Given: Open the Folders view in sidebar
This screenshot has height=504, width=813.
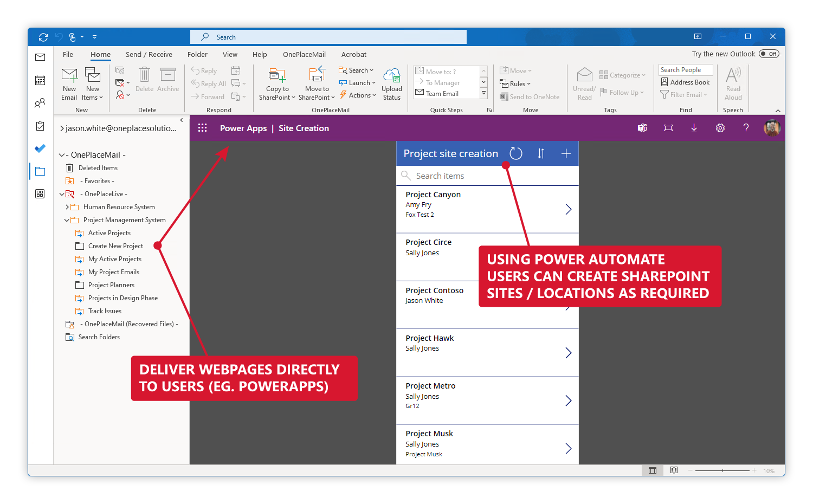Looking at the screenshot, I should coord(40,171).
